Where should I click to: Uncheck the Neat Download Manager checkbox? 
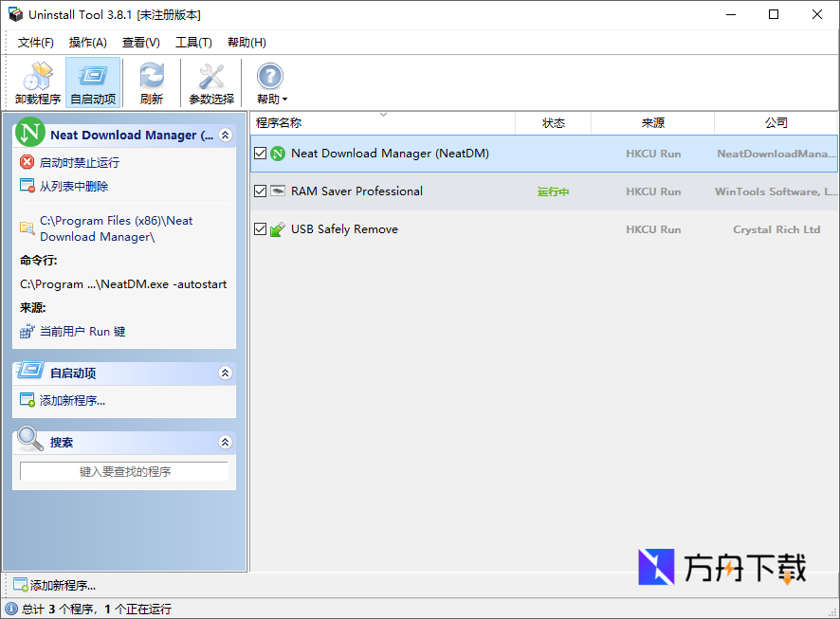coord(260,153)
